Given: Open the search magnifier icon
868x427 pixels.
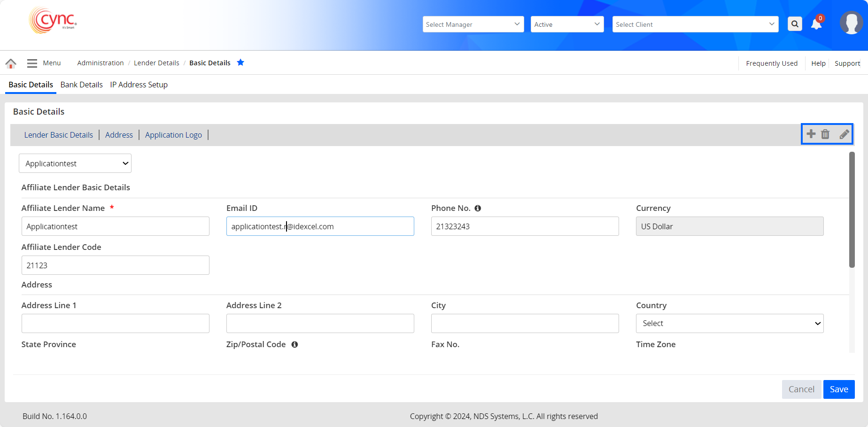Looking at the screenshot, I should [795, 24].
